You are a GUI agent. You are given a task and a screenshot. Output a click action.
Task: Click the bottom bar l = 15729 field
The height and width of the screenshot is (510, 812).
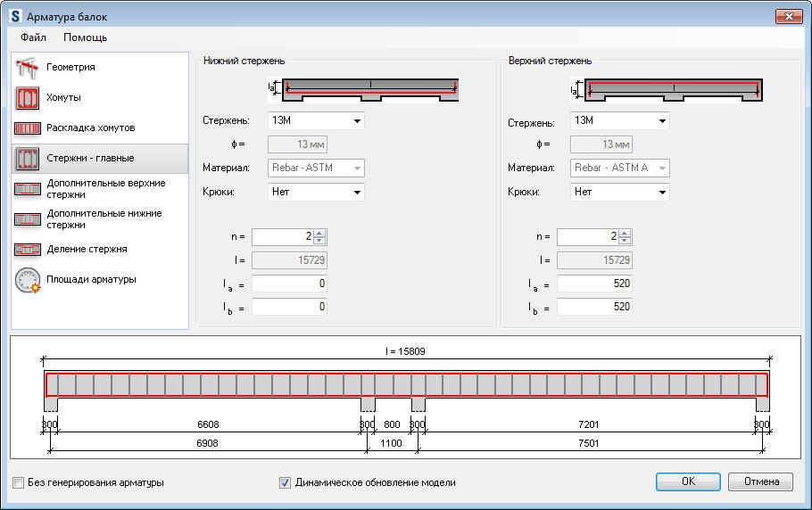tap(289, 260)
